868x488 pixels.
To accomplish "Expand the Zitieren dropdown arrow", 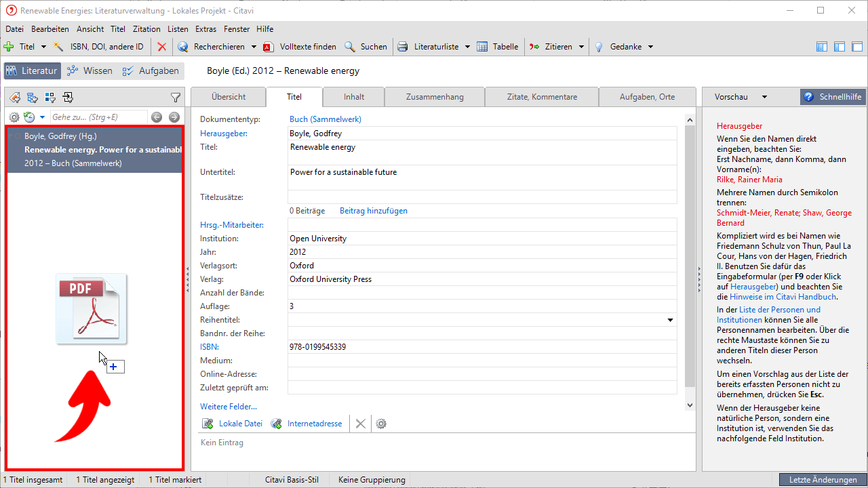I will coord(580,47).
